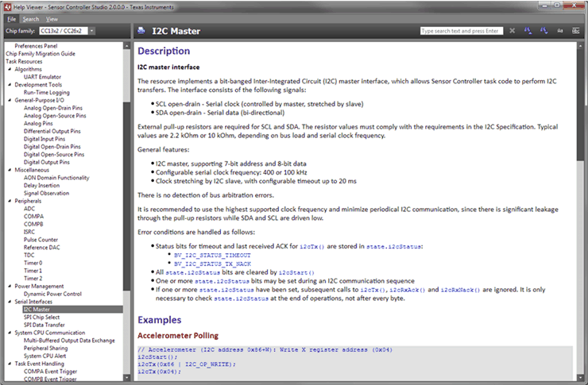Click the topic tree vertical scrollbar

click(x=126, y=211)
